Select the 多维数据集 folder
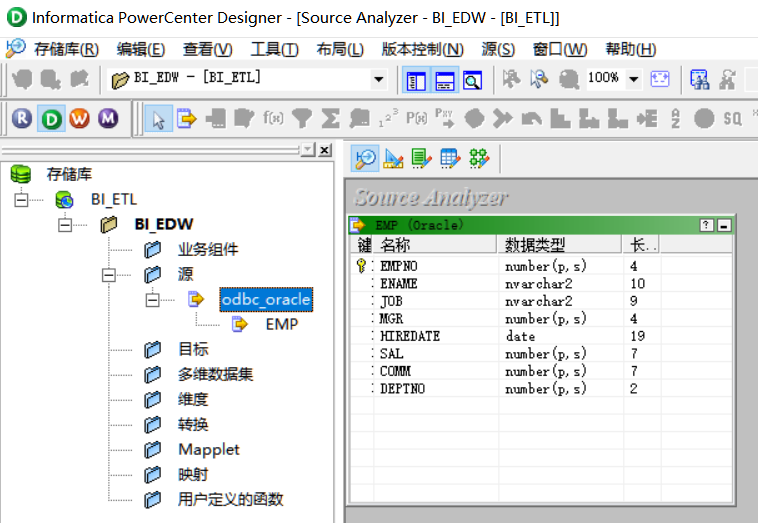Image resolution: width=758 pixels, height=523 pixels. pos(215,374)
